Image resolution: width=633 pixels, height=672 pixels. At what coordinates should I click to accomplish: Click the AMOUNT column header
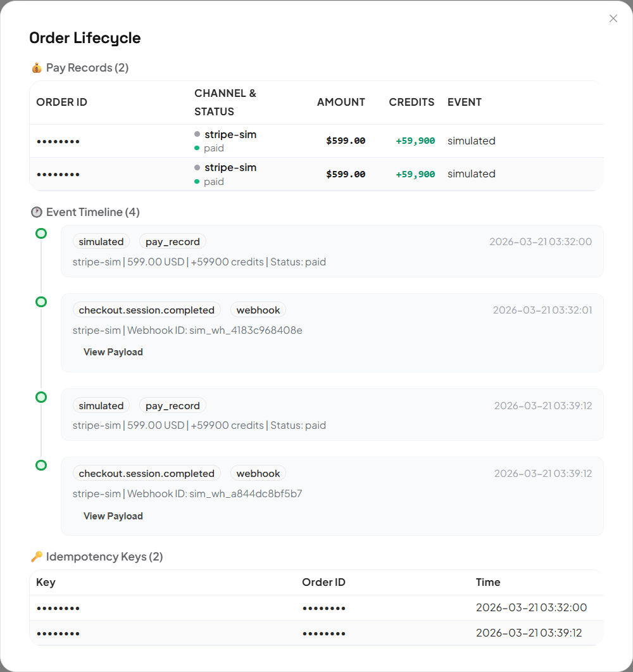[x=341, y=102]
